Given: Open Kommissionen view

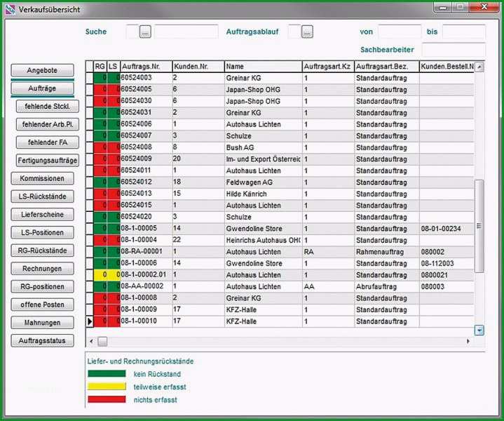Looking at the screenshot, I should point(43,178).
